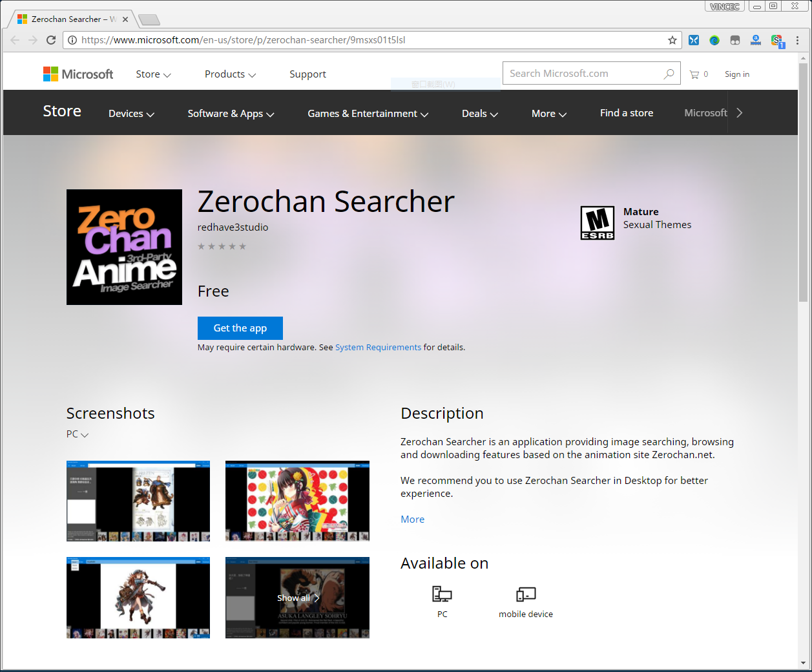
Task: Click the scrollbar down arrow
Action: pyautogui.click(x=803, y=663)
